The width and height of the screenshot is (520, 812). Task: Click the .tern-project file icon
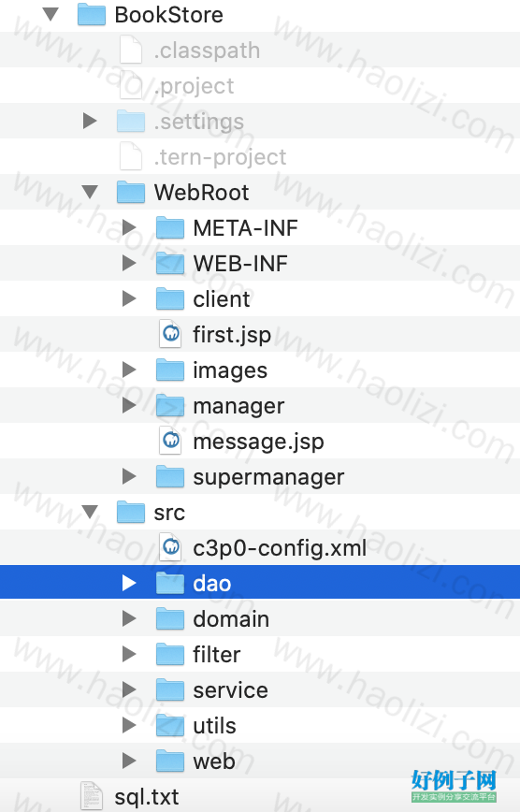tap(131, 156)
